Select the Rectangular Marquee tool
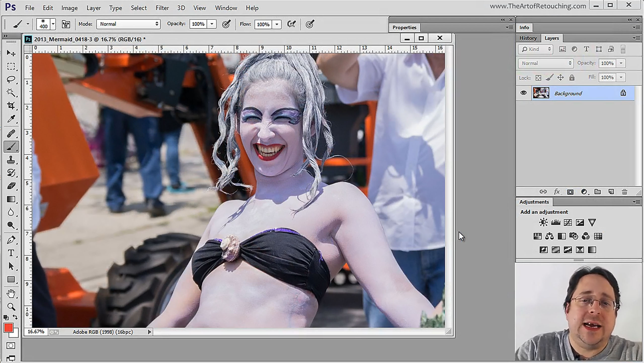Image resolution: width=644 pixels, height=363 pixels. pyautogui.click(x=11, y=66)
